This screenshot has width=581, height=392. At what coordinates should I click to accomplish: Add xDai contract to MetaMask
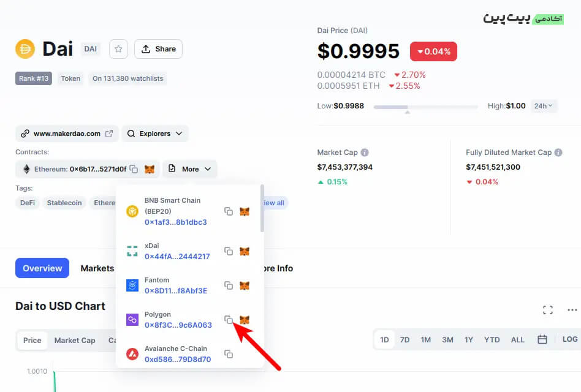point(244,251)
